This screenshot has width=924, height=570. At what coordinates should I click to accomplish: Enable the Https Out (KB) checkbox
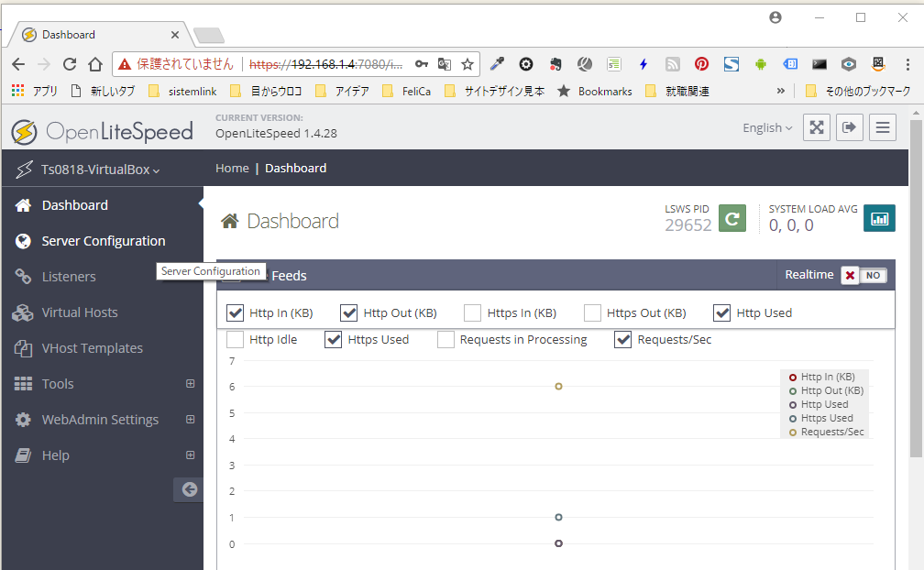pyautogui.click(x=592, y=312)
